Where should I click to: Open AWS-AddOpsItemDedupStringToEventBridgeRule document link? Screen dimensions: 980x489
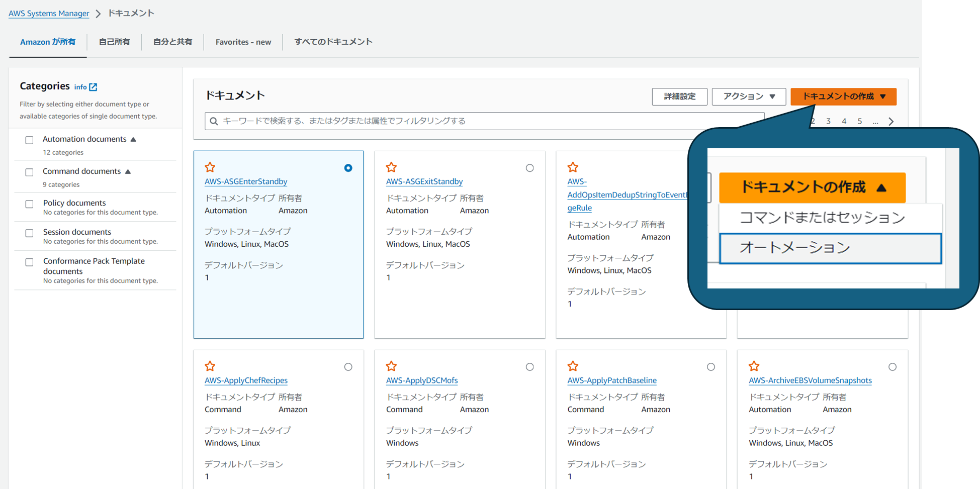coord(627,194)
